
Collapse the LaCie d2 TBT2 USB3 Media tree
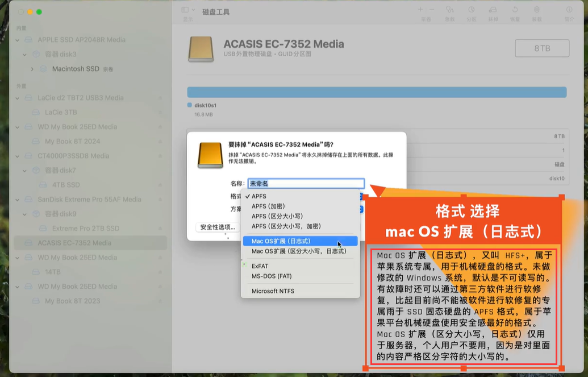click(x=18, y=98)
